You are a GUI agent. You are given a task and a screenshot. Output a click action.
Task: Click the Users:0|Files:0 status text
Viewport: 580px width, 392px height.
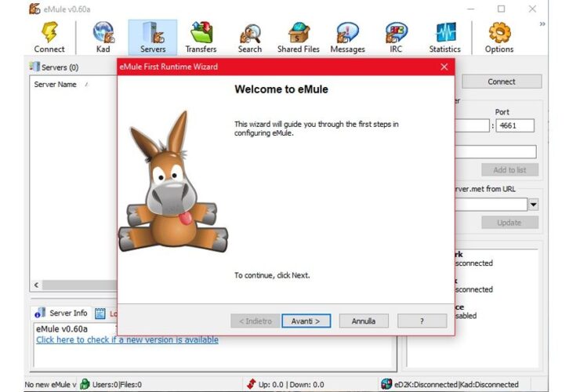pyautogui.click(x=117, y=385)
